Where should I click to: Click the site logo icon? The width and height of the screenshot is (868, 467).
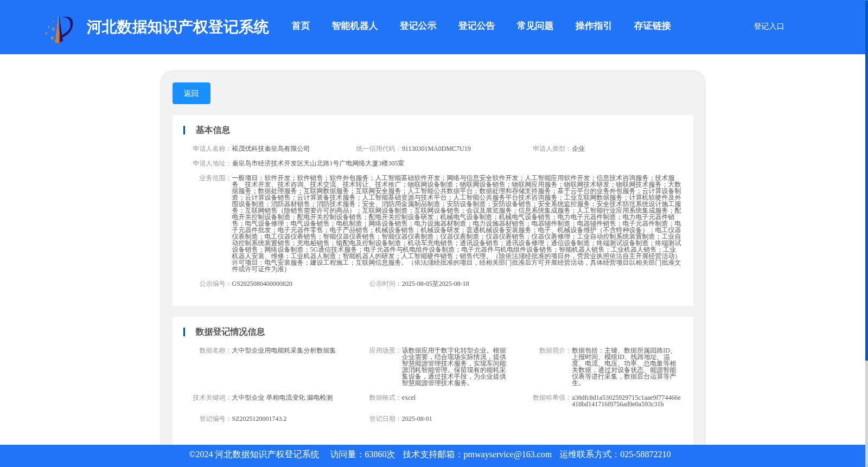coord(59,28)
